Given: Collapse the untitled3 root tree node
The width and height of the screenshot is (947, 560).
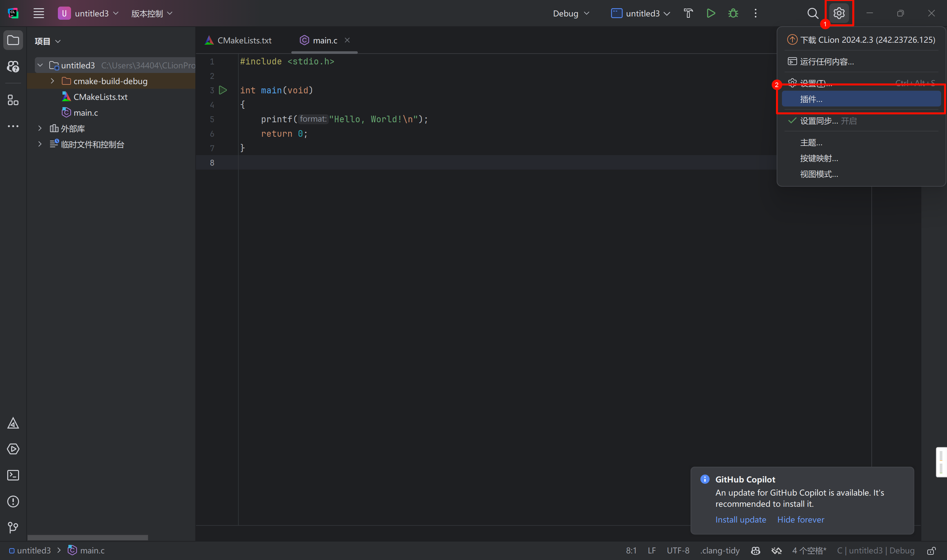Looking at the screenshot, I should [40, 65].
